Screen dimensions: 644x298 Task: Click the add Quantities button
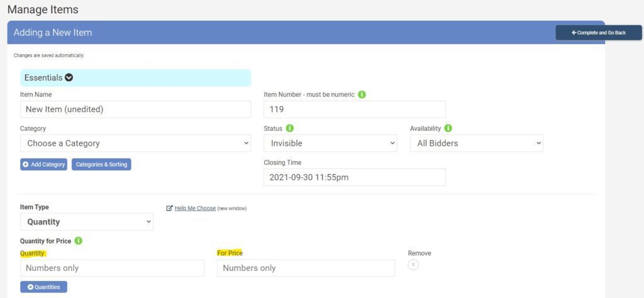pyautogui.click(x=43, y=287)
